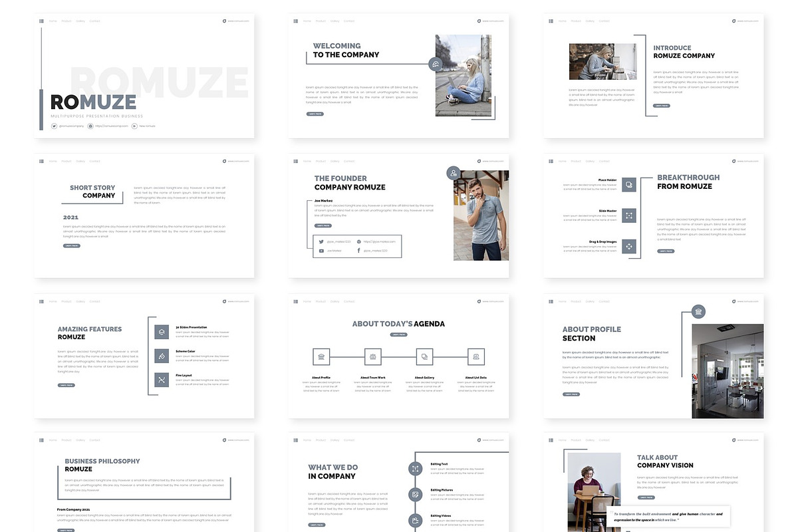Screen dimensions: 798x532
Task: Click 'From Company 2021' text on Philosophy slide
Action: pos(73,509)
